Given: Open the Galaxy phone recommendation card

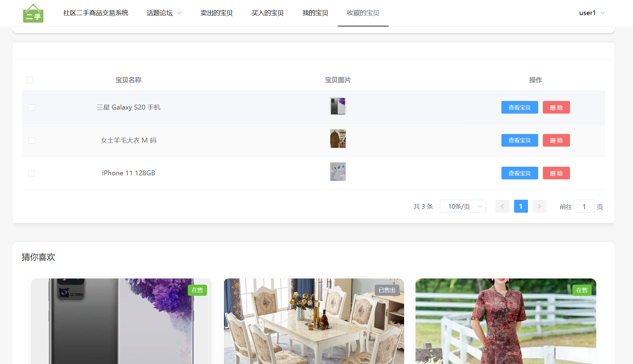Looking at the screenshot, I should coord(121,321).
